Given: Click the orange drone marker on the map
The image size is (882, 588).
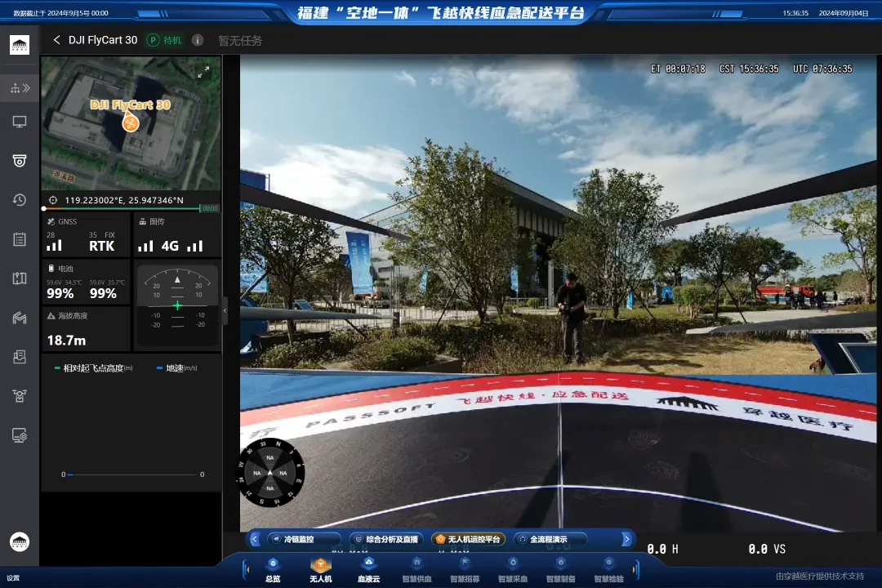Looking at the screenshot, I should 131,122.
